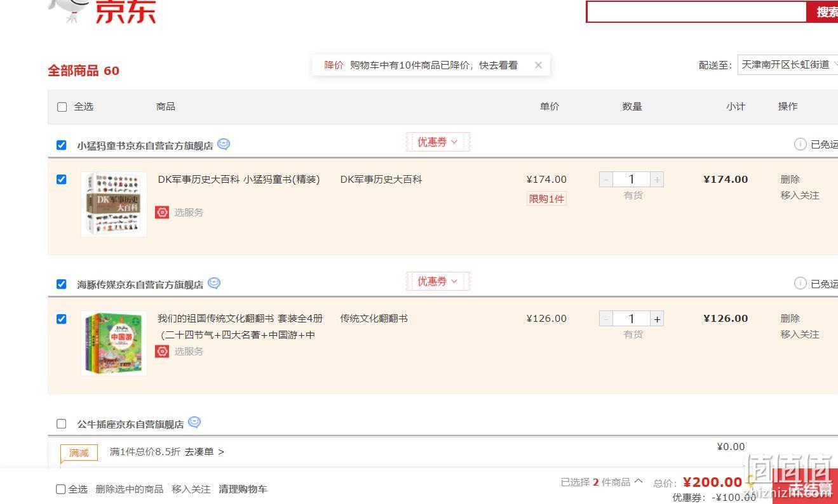Increase quantity of 传统文化翻翻书

point(657,319)
